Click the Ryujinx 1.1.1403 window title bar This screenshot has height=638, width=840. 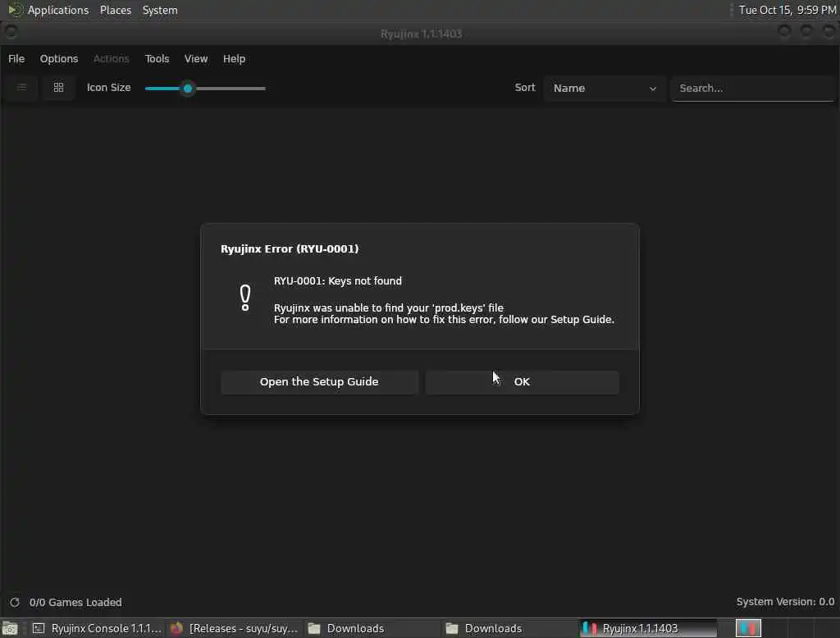click(x=421, y=34)
